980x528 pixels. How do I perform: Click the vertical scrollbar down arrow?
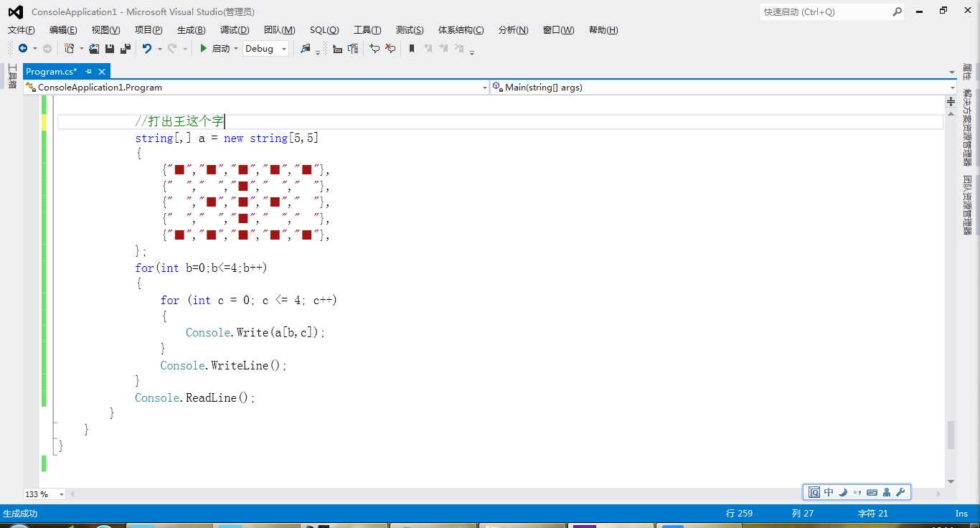pyautogui.click(x=951, y=481)
